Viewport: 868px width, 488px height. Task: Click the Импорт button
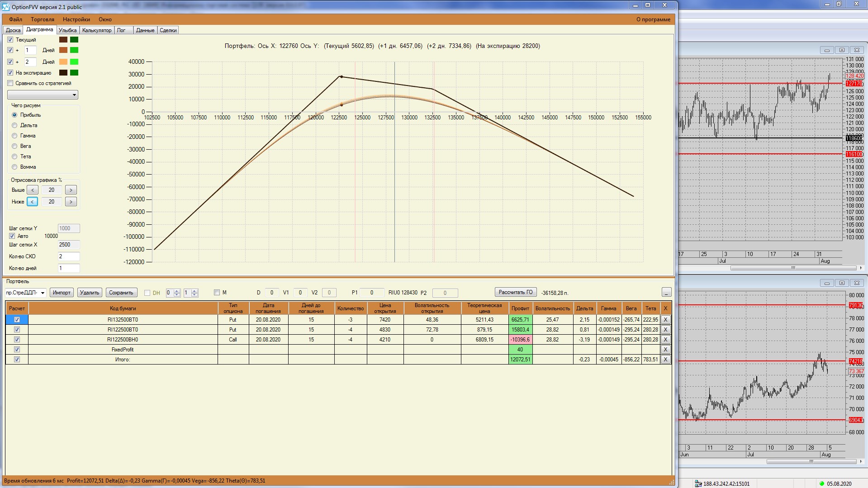click(x=62, y=293)
